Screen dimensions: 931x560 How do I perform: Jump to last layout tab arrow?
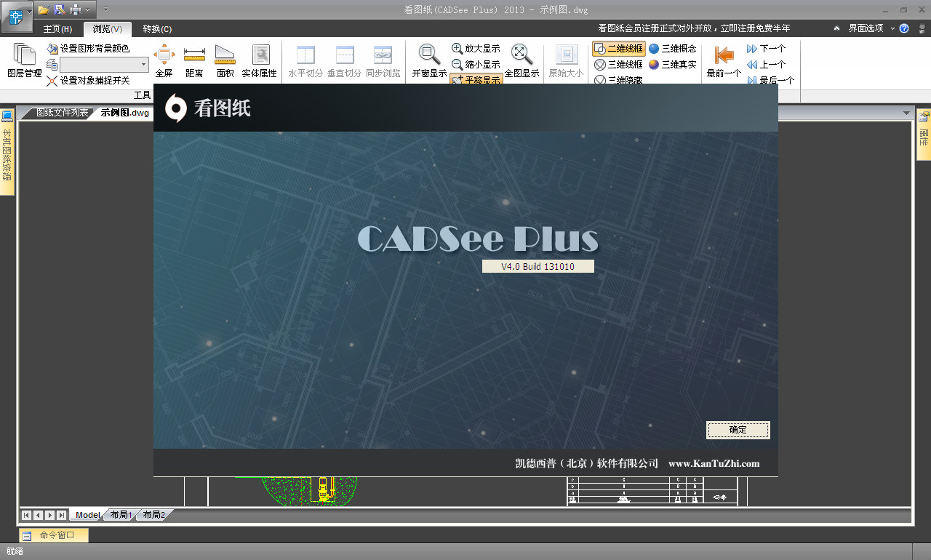[x=61, y=515]
